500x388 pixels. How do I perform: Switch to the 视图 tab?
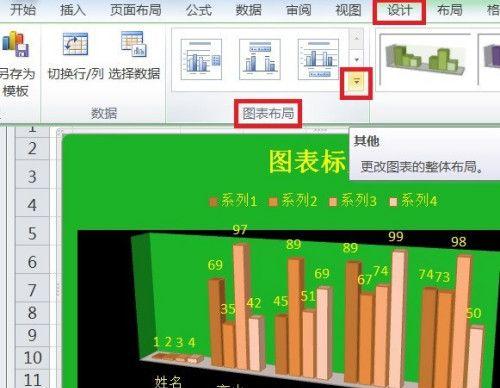348,10
